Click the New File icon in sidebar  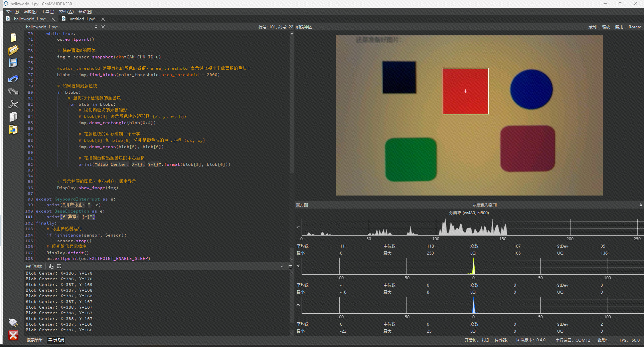pyautogui.click(x=13, y=38)
